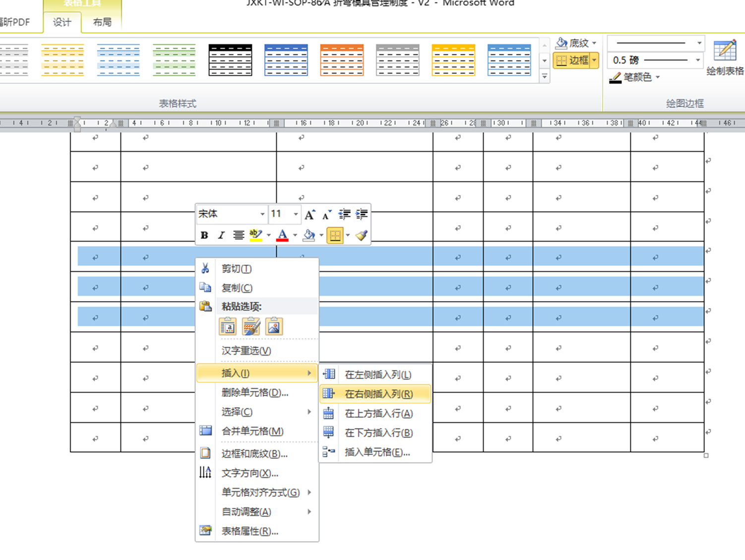The width and height of the screenshot is (745, 560).
Task: Choose 在左侧插入列(L) from submenu
Action: pos(375,374)
